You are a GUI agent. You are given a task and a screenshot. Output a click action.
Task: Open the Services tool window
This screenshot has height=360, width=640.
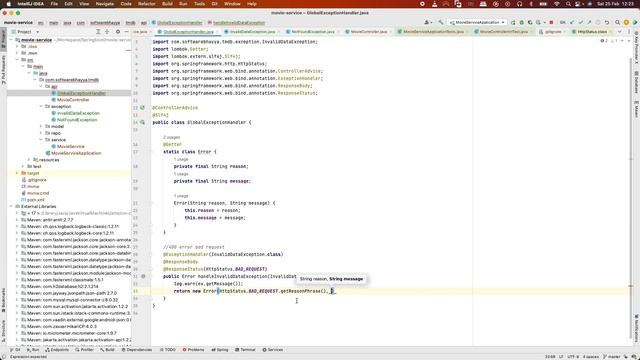(273, 350)
